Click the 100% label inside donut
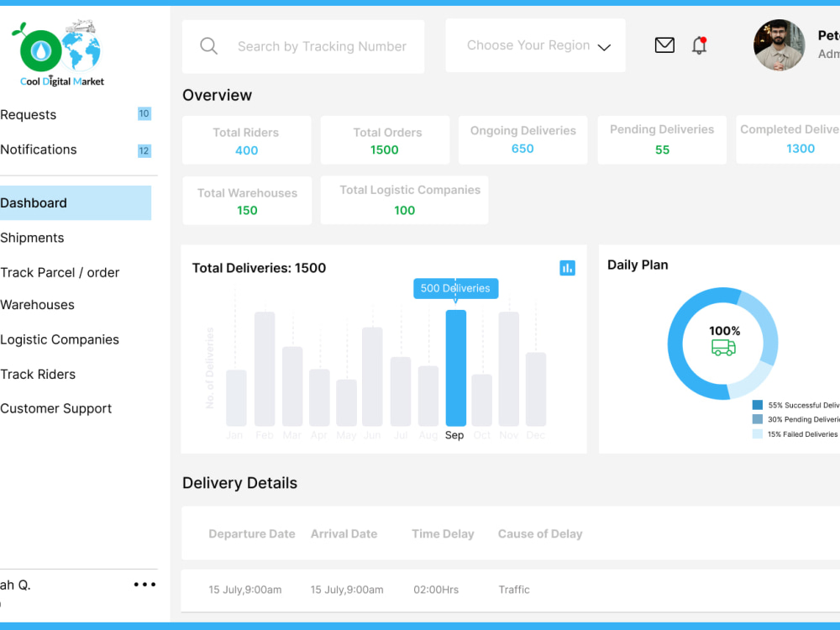The width and height of the screenshot is (840, 630). tap(724, 331)
